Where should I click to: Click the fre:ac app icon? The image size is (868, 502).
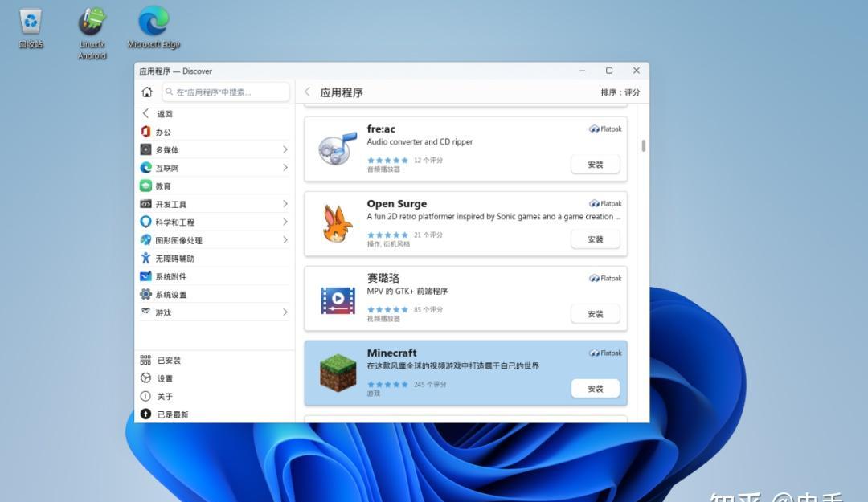[x=338, y=149]
